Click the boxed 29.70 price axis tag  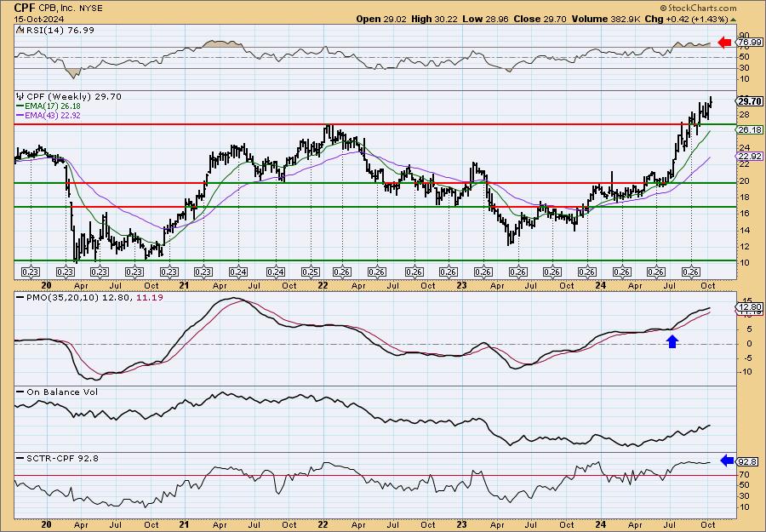pos(748,101)
